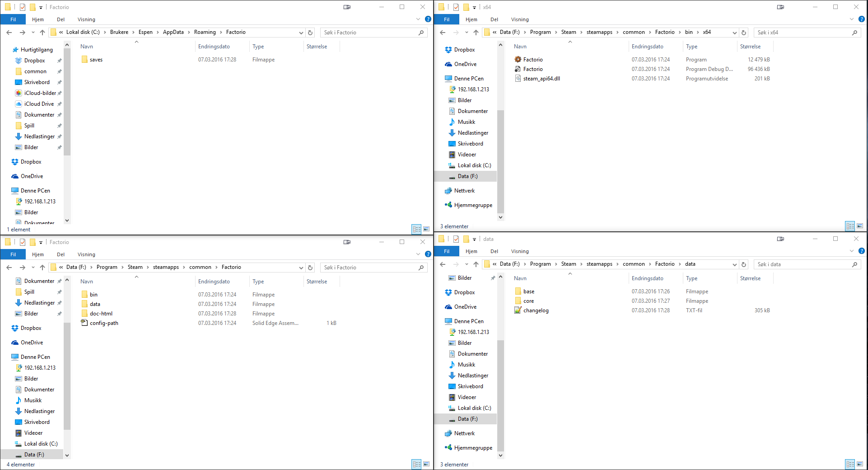Sort by Størrelse in x64 window

(x=755, y=47)
